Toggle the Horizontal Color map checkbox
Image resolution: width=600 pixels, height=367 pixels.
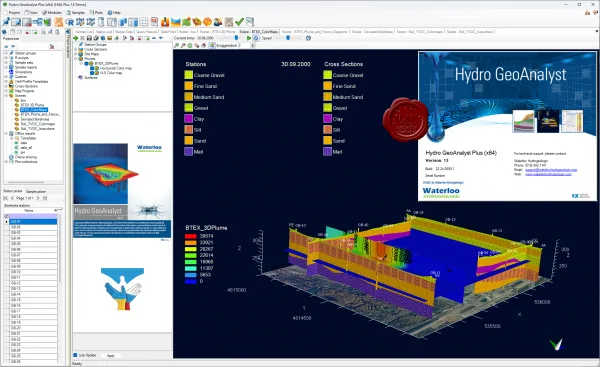pos(92,68)
